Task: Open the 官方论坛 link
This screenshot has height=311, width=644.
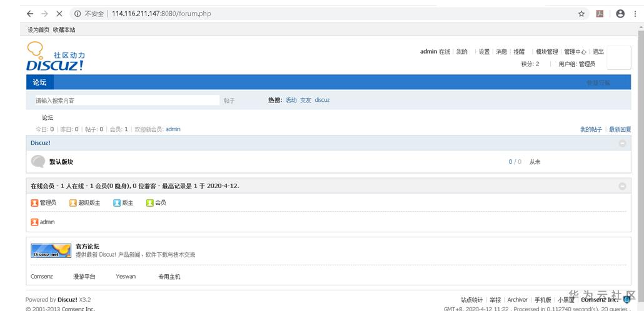Action: (x=88, y=247)
